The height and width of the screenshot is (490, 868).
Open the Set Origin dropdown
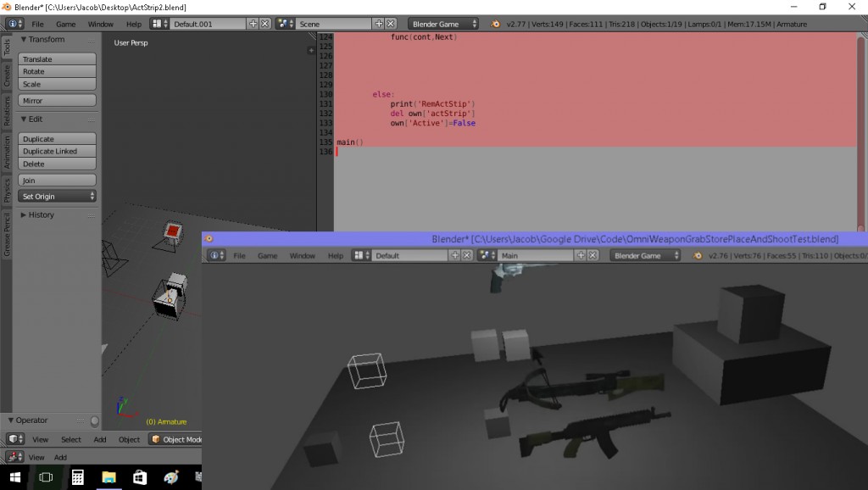56,196
